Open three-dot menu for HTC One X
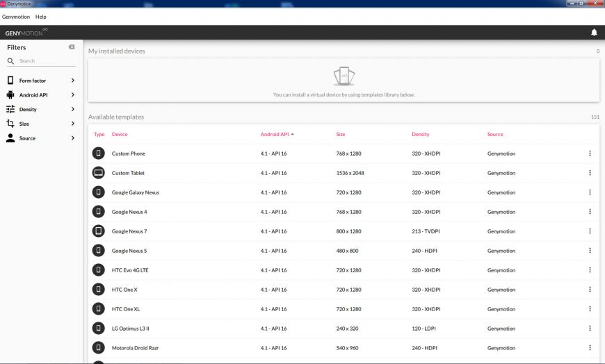The height and width of the screenshot is (364, 605). click(590, 290)
